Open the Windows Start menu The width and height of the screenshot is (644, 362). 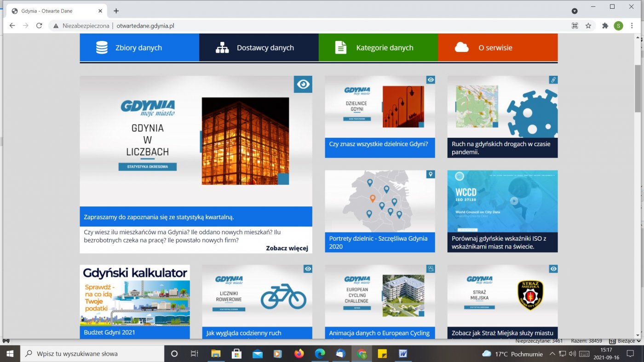coord(10,354)
